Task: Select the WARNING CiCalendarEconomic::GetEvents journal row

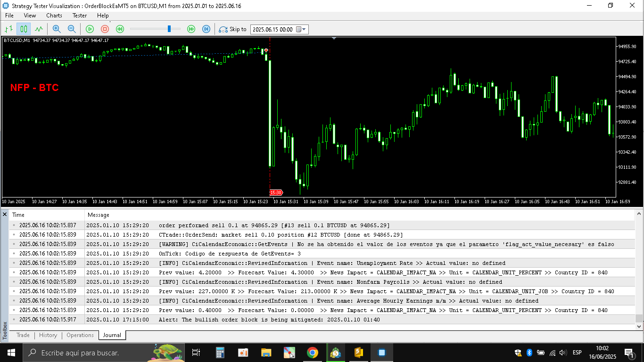Action: (x=322, y=244)
